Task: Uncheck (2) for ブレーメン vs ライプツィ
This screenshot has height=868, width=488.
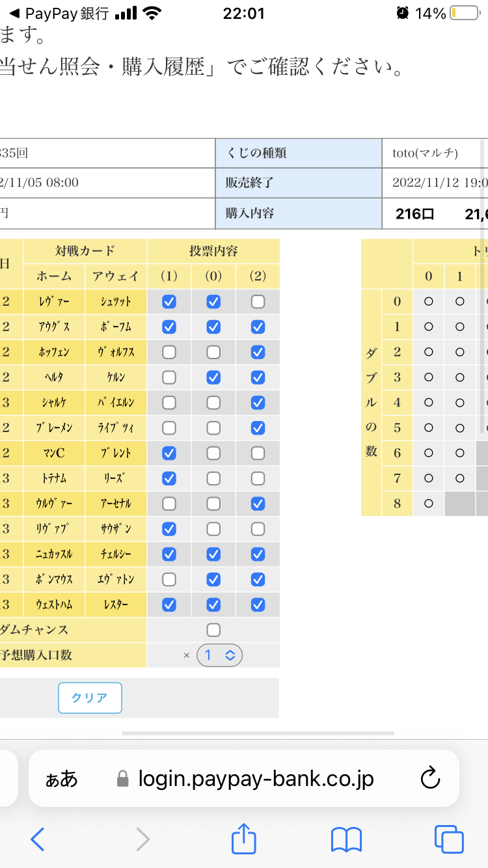Action: point(258,428)
